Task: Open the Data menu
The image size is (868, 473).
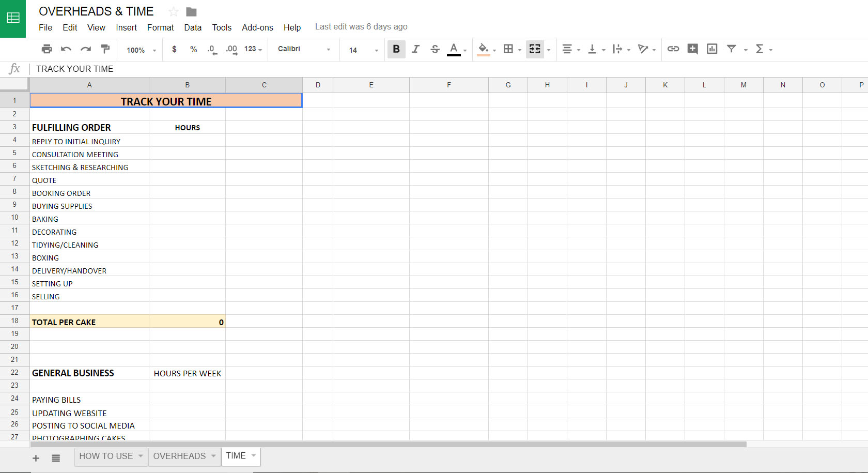Action: (x=193, y=27)
